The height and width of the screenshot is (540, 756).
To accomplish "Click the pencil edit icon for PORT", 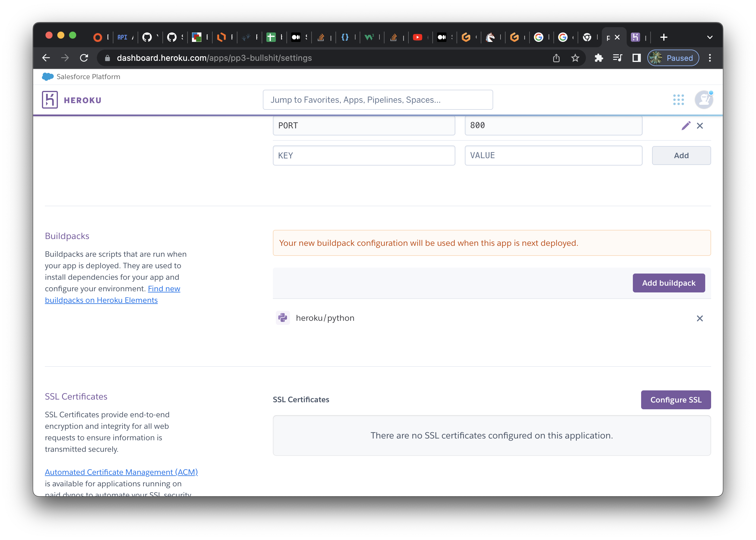I will click(x=686, y=126).
